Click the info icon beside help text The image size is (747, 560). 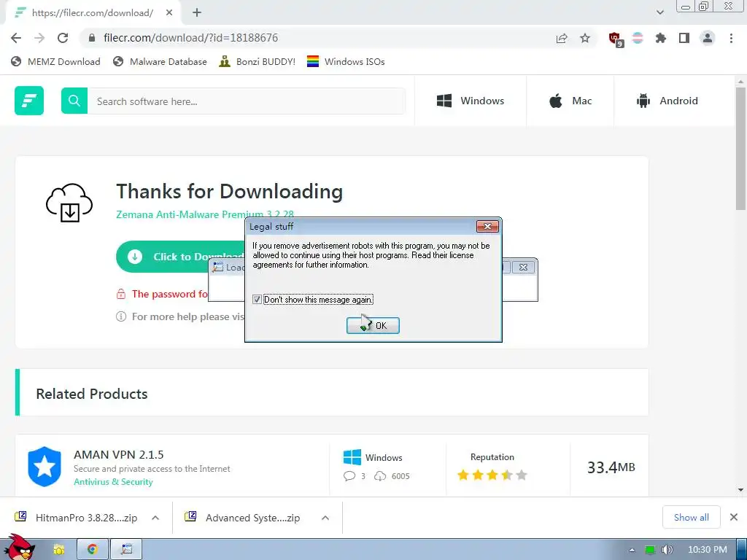(121, 316)
